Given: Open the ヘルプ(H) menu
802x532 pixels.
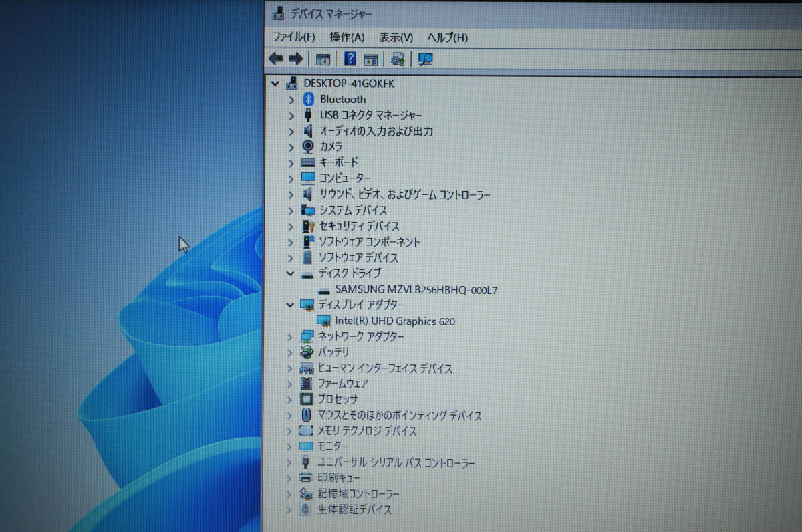Looking at the screenshot, I should [447, 37].
